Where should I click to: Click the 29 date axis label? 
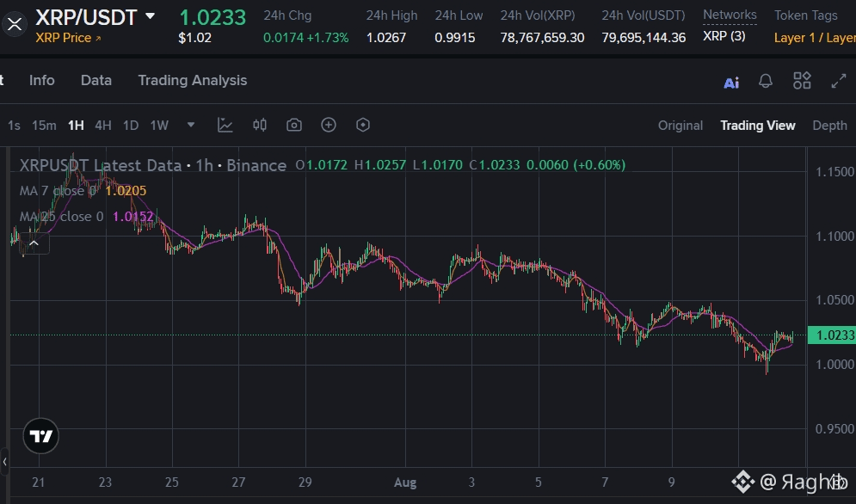tap(305, 482)
